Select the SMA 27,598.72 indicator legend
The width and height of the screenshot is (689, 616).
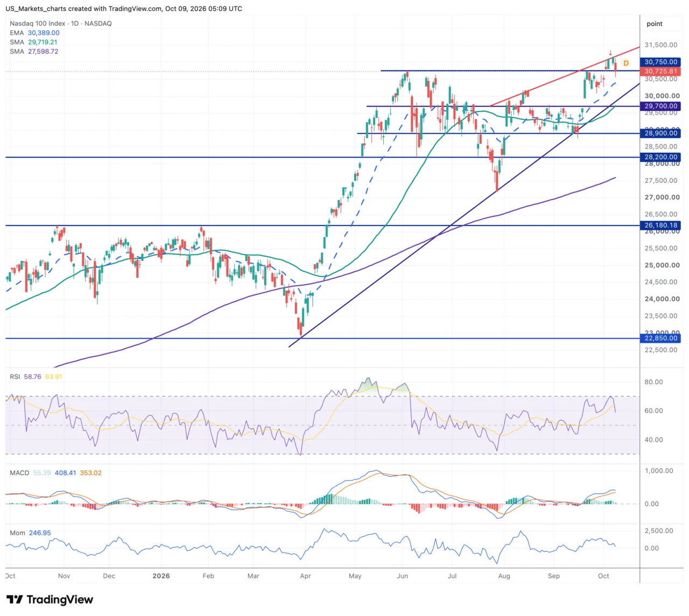pyautogui.click(x=34, y=52)
